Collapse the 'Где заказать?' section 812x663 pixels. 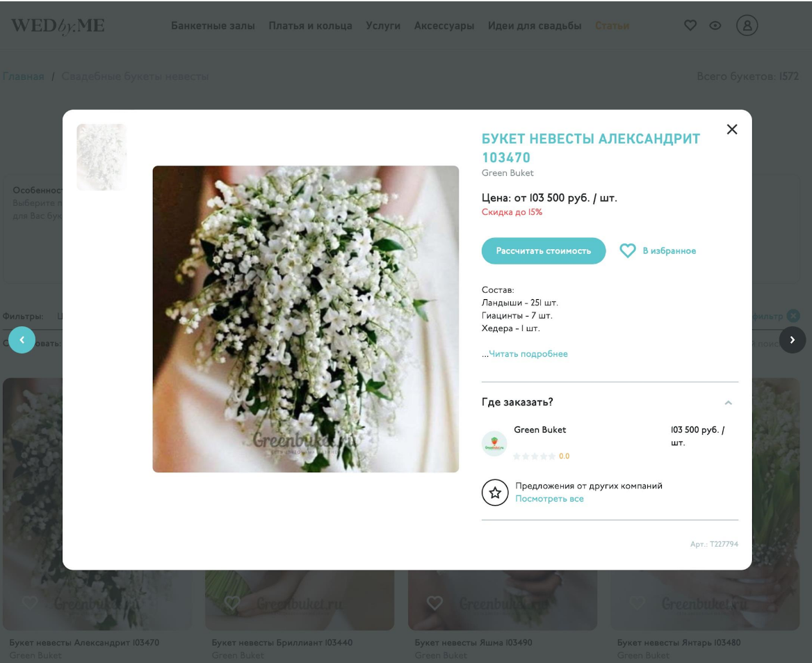[728, 403]
